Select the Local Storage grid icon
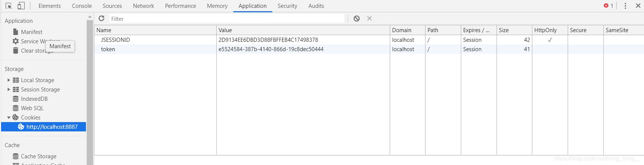The image size is (644, 165). (16, 80)
